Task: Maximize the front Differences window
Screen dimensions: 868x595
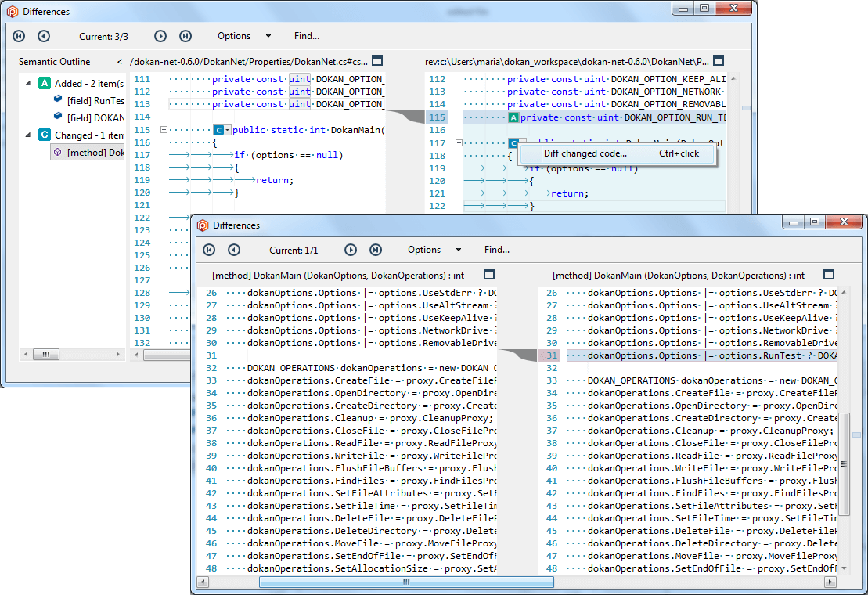Action: [x=814, y=222]
